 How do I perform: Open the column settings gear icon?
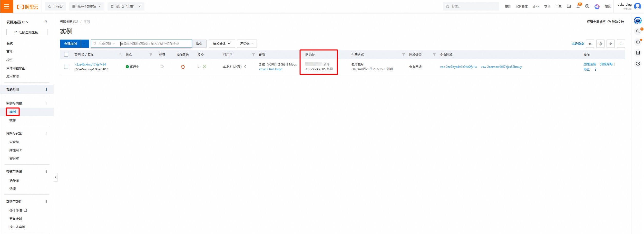[600, 44]
